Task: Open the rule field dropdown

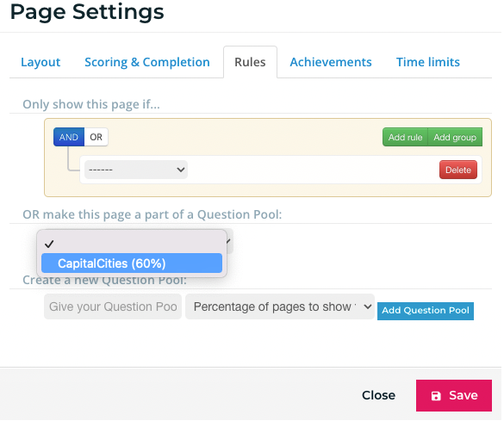Action: pos(136,170)
